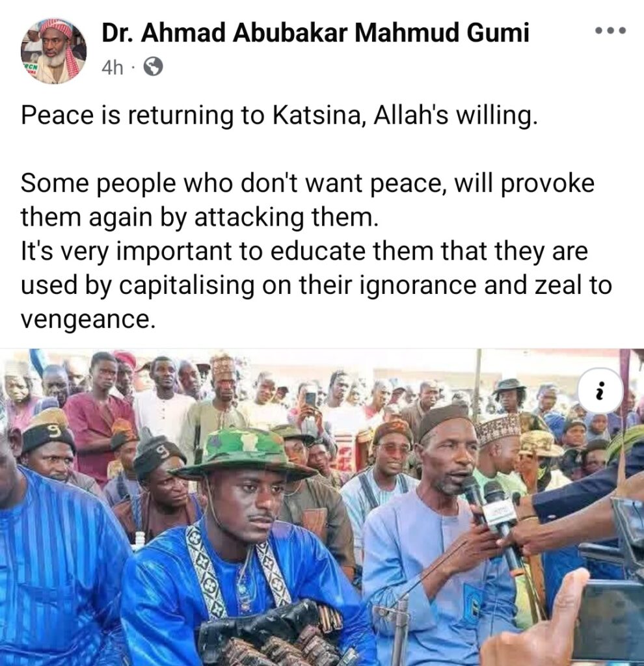Click the globe public audience icon
Image resolution: width=644 pixels, height=666 pixels.
(x=153, y=67)
